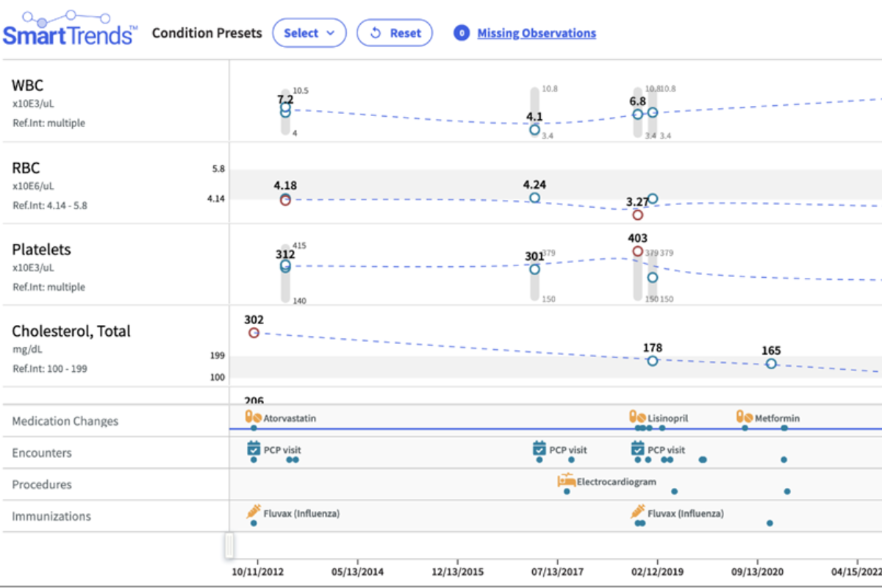Open the Condition Presets Select dropdown
This screenshot has width=882, height=588.
pyautogui.click(x=309, y=32)
